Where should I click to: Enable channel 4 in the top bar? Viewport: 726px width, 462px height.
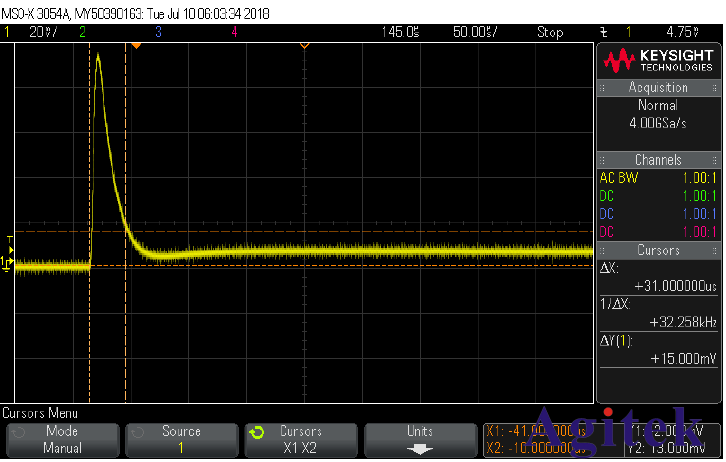click(233, 32)
